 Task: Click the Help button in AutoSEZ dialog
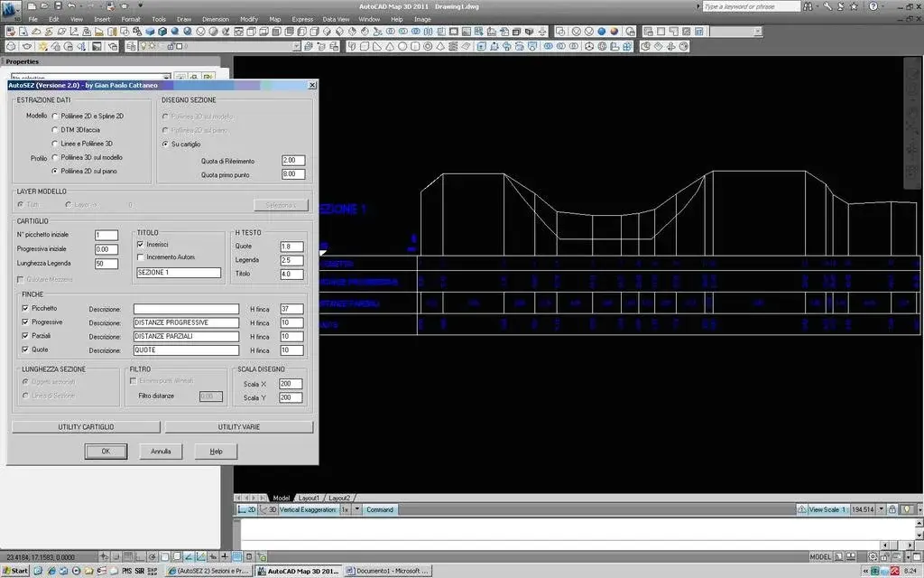pyautogui.click(x=217, y=452)
